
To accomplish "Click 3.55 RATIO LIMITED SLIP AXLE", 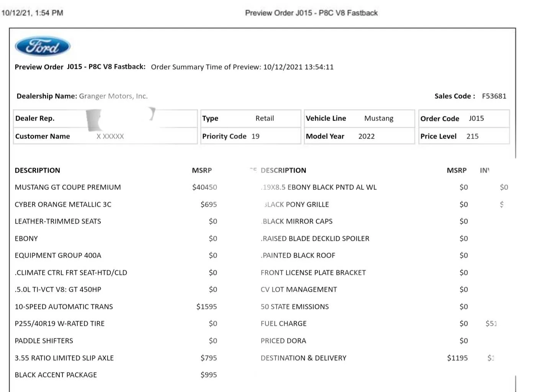I will [x=64, y=358].
